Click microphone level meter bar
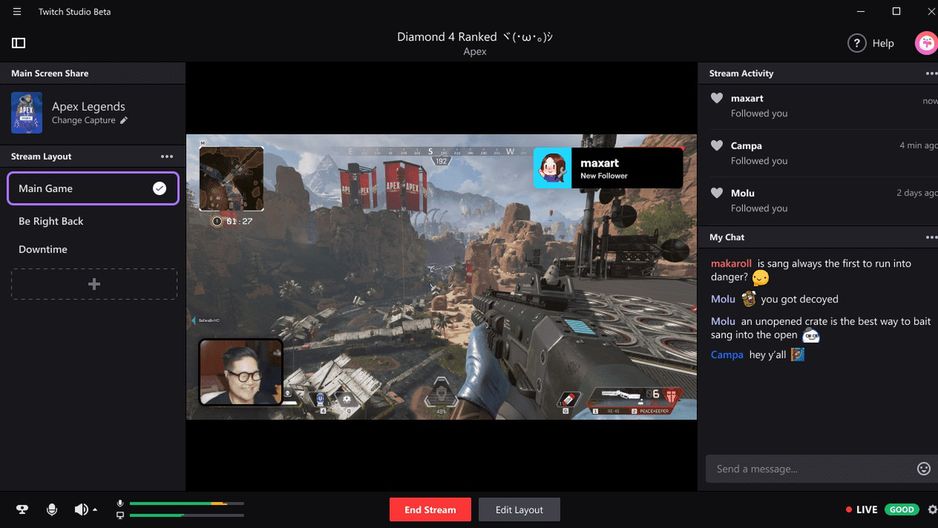938x528 pixels. 187,503
